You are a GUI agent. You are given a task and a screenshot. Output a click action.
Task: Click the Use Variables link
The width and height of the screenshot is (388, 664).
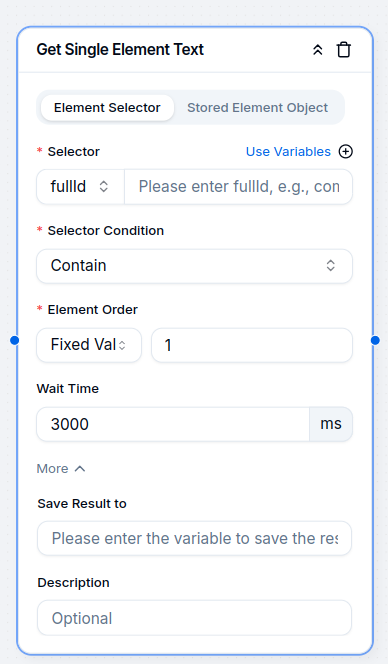(288, 152)
